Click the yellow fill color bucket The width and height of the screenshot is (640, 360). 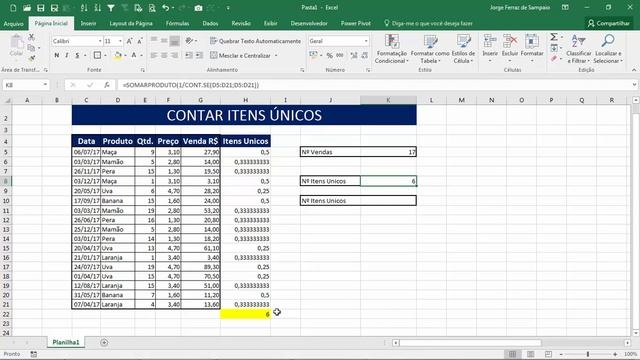tap(118, 56)
